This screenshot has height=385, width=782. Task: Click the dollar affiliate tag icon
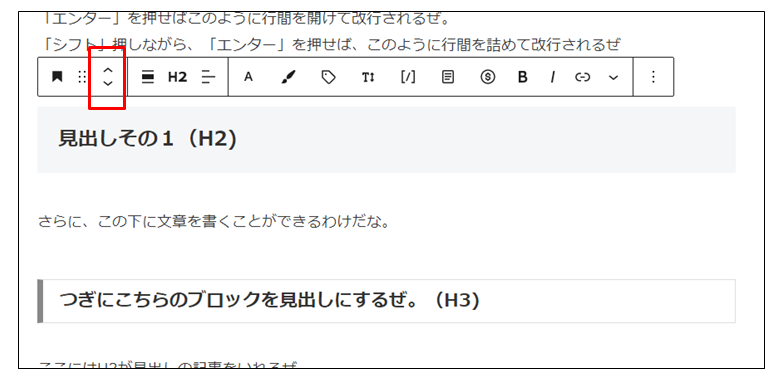point(487,77)
